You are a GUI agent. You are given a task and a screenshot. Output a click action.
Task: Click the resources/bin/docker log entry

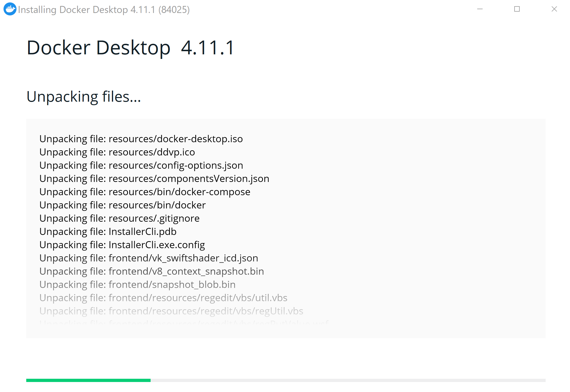123,205
